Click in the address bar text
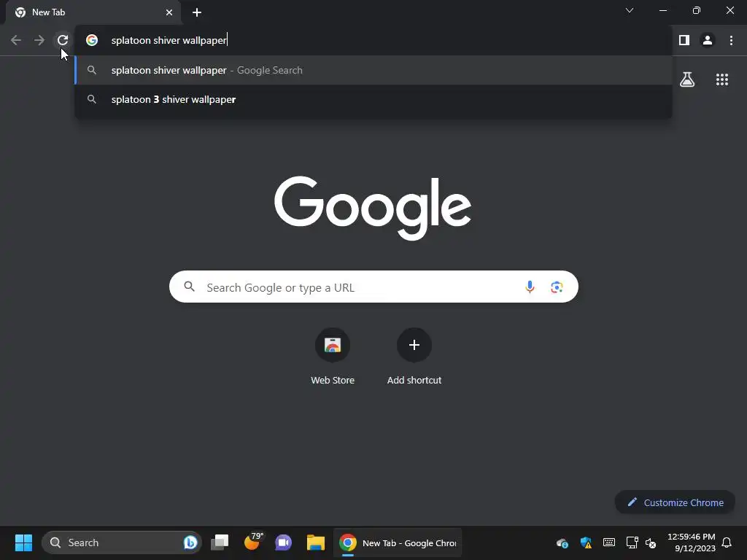 point(169,40)
